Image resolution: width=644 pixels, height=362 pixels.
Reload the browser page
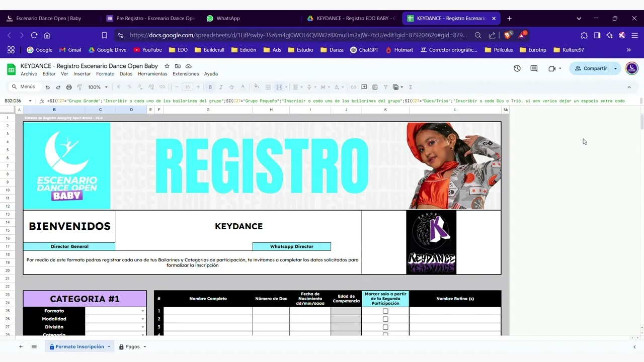(x=34, y=35)
